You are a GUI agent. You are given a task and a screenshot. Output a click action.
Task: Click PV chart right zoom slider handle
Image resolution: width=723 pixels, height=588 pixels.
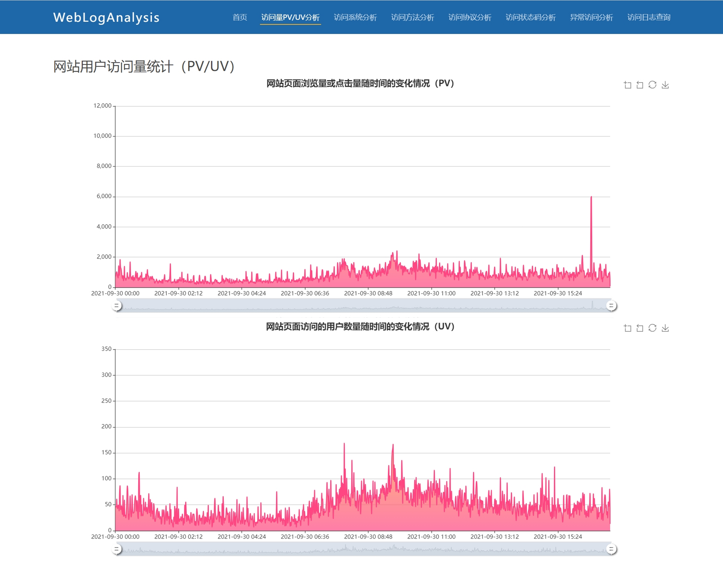(611, 306)
